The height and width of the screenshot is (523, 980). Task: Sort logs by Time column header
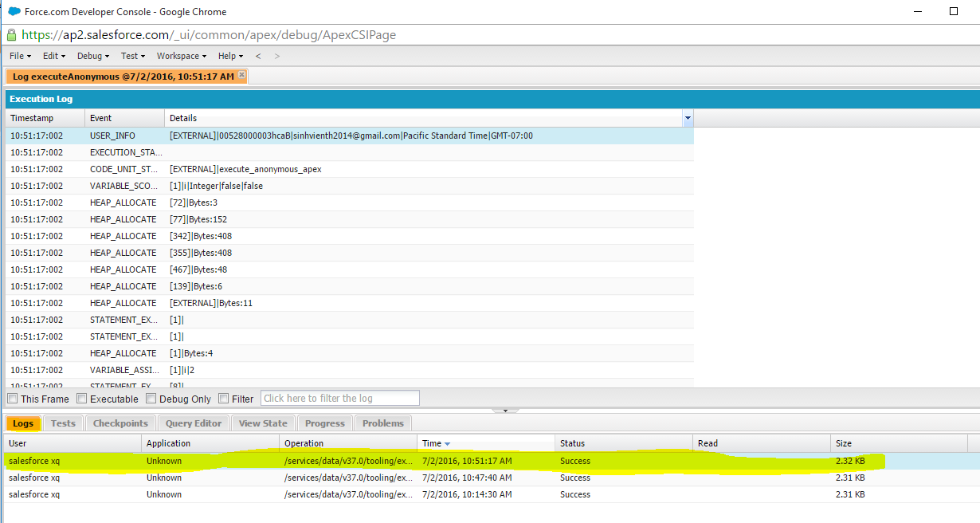click(x=486, y=443)
